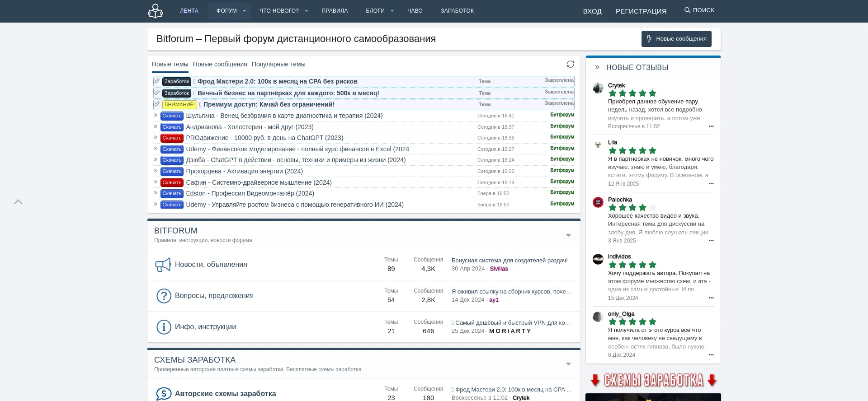Open the three-dots menu on Lila's review
The width and height of the screenshot is (868, 401).
(x=711, y=184)
